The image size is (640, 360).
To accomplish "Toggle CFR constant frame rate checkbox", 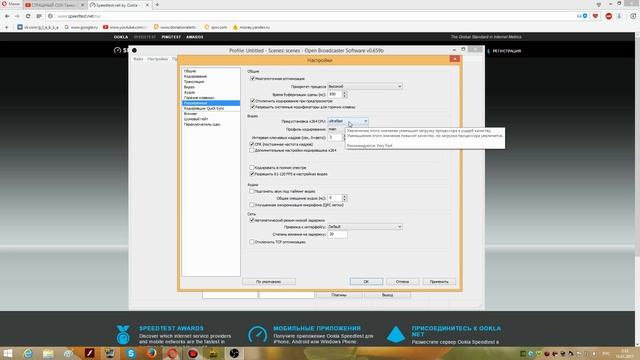I will 252,144.
